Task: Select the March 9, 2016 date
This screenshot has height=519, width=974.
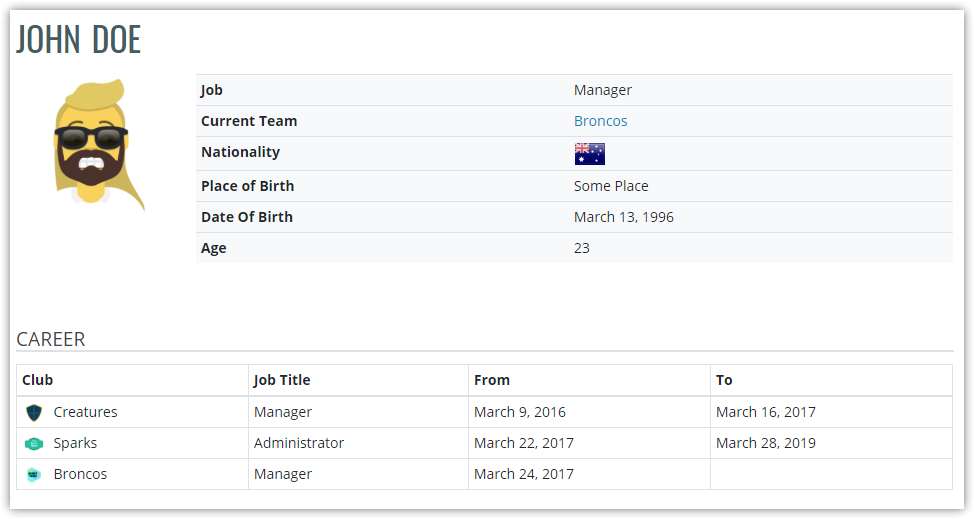Action: (520, 412)
